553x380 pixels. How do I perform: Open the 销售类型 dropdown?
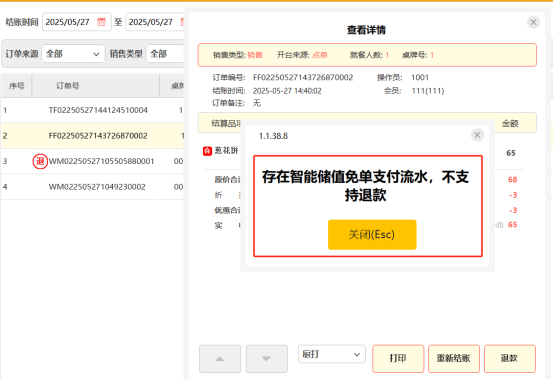(x=165, y=54)
